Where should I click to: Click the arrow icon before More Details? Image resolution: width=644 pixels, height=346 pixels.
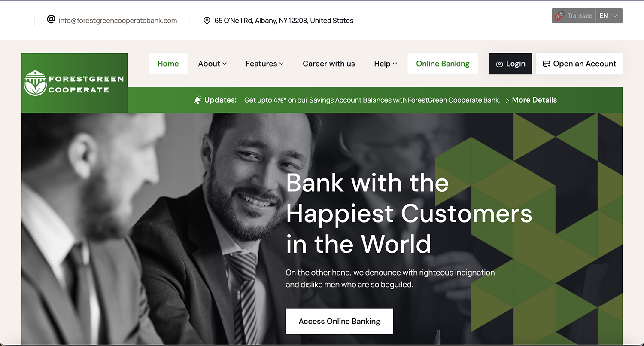click(x=507, y=100)
